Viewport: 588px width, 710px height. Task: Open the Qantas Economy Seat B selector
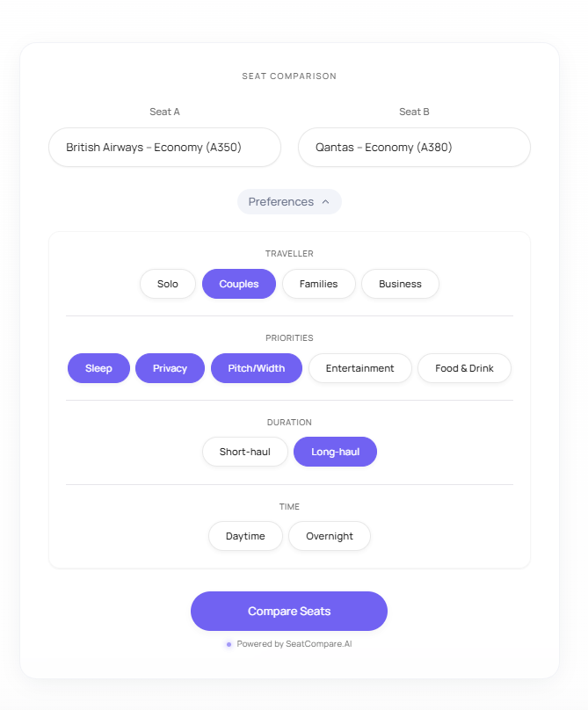click(x=414, y=147)
